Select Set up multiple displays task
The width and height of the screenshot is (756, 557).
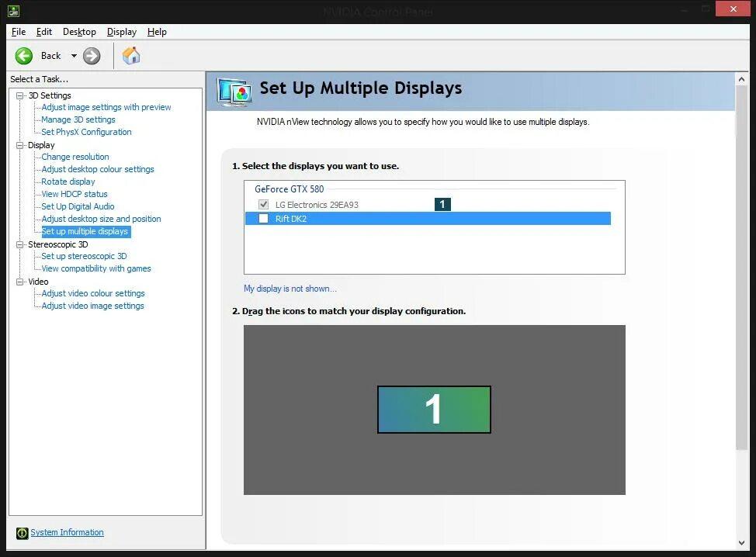(x=85, y=231)
